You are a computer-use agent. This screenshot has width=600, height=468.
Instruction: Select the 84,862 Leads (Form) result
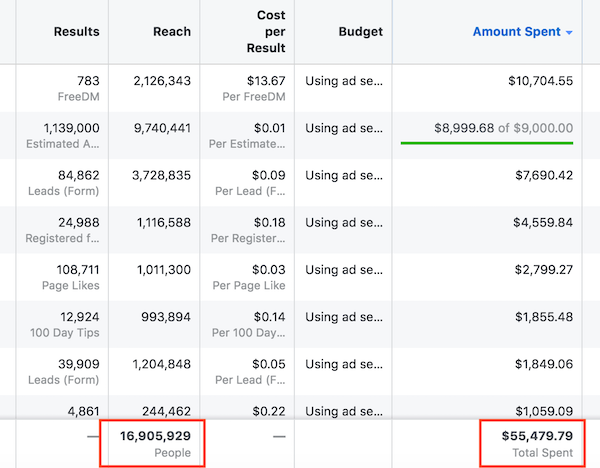point(78,176)
